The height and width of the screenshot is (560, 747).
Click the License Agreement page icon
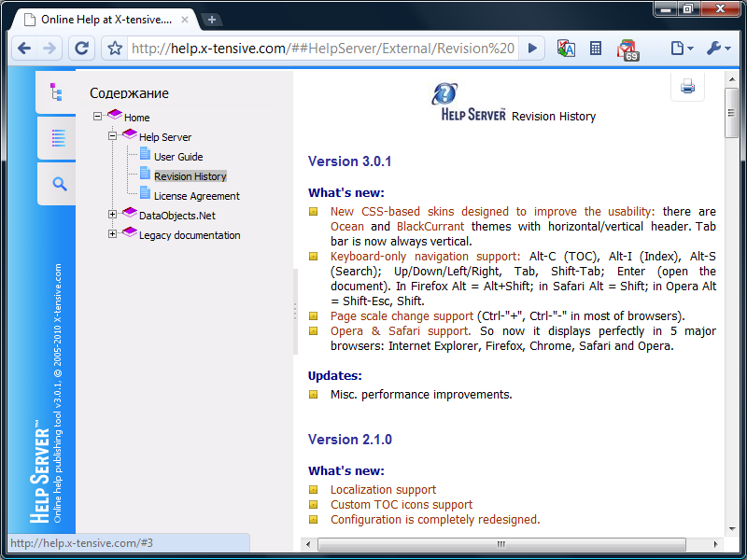tap(146, 193)
